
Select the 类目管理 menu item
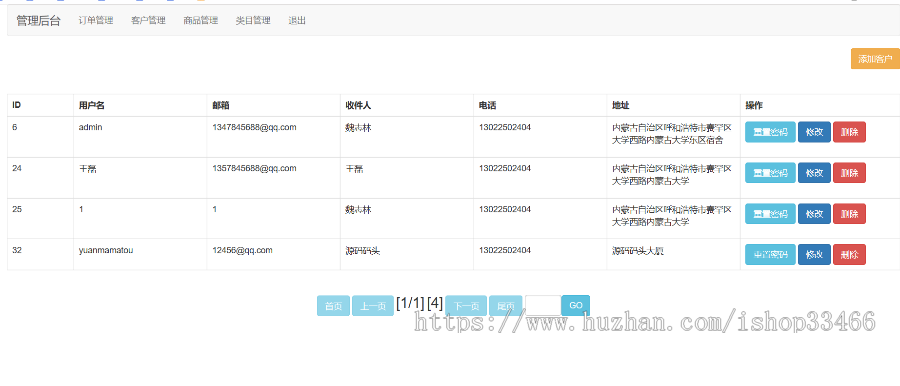(x=253, y=21)
